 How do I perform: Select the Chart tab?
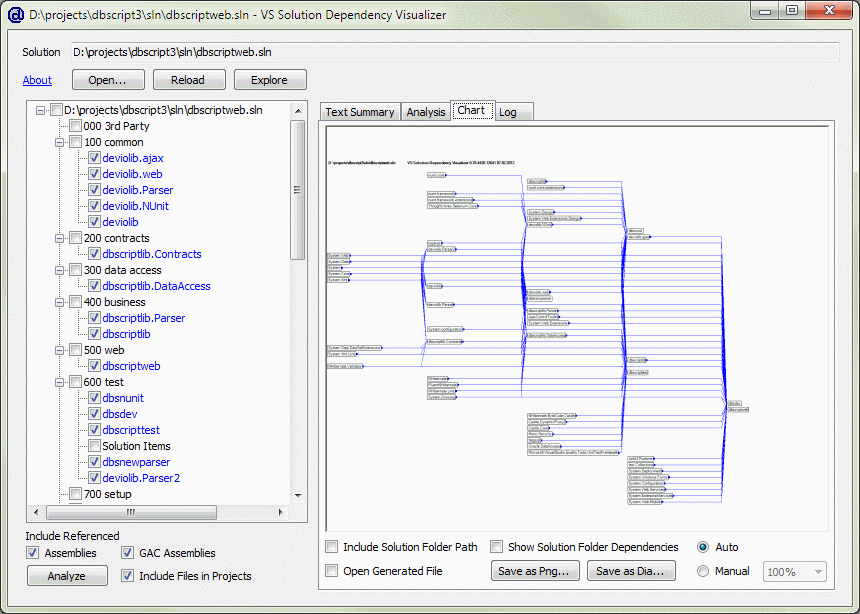click(x=472, y=110)
